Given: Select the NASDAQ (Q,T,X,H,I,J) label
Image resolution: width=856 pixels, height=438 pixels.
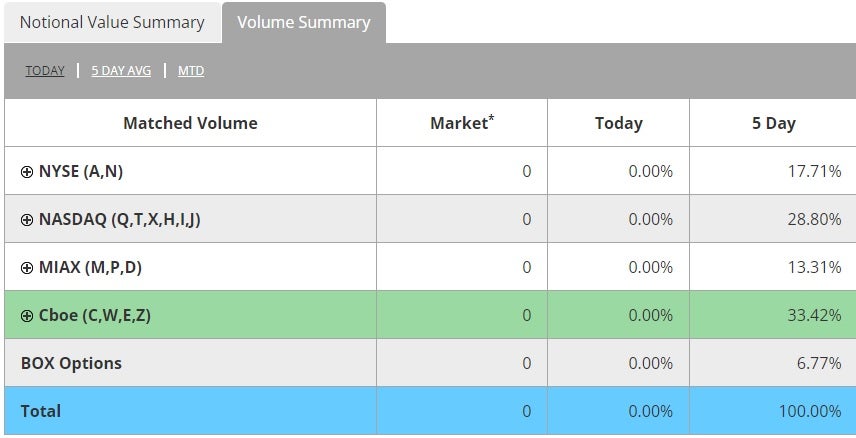Looking at the screenshot, I should [120, 220].
